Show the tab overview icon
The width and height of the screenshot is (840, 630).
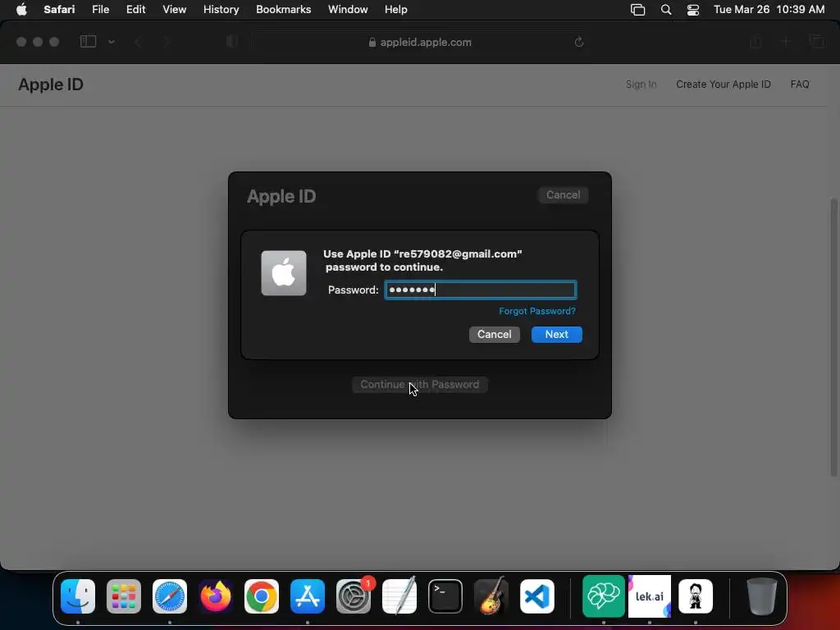[816, 42]
